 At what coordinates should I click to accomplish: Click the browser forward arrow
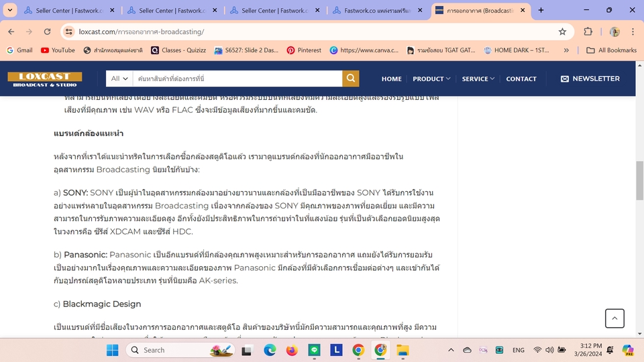pos(29,32)
